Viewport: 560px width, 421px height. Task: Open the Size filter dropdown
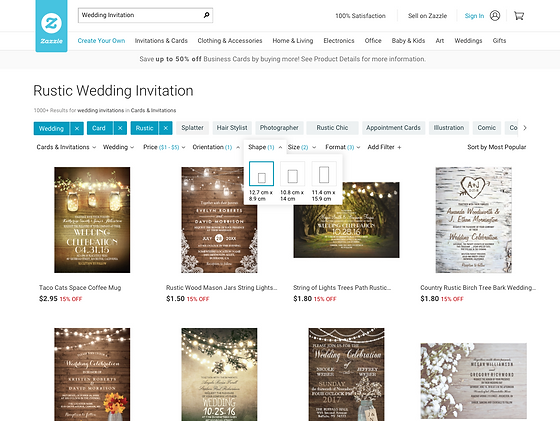click(x=302, y=147)
